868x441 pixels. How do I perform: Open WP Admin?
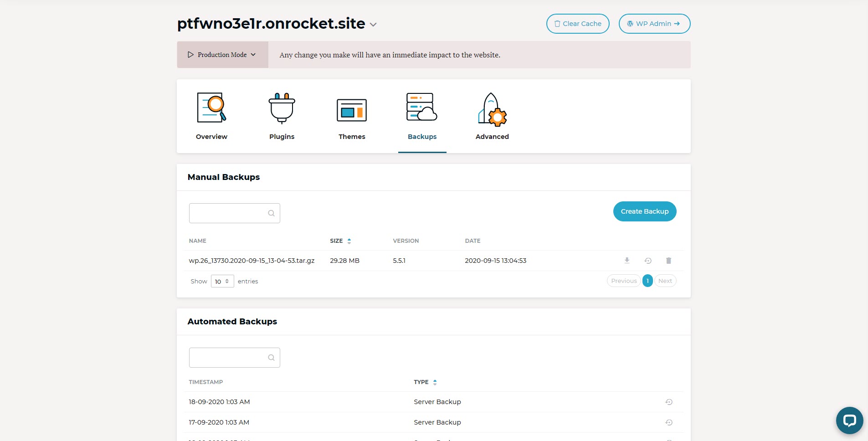654,24
